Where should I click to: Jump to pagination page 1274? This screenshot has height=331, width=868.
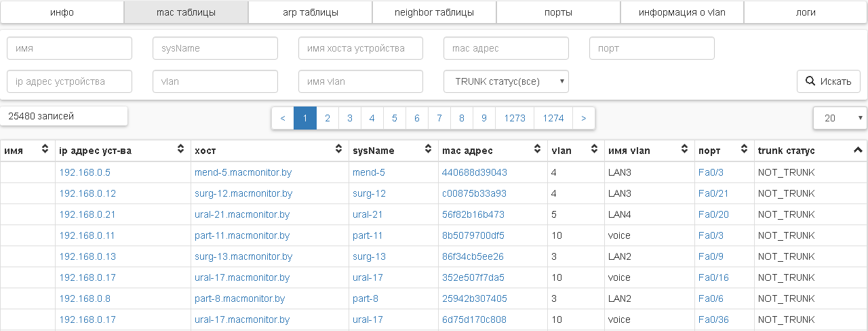[x=553, y=118]
